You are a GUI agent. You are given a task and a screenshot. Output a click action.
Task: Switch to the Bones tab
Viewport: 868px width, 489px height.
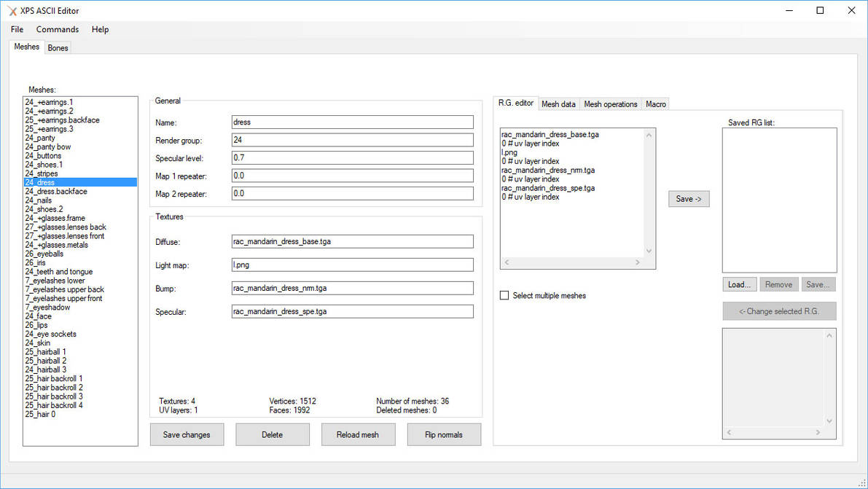click(58, 48)
